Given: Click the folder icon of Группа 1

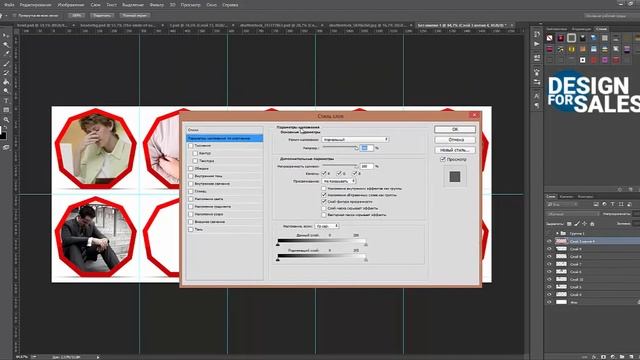Looking at the screenshot, I should [x=563, y=233].
